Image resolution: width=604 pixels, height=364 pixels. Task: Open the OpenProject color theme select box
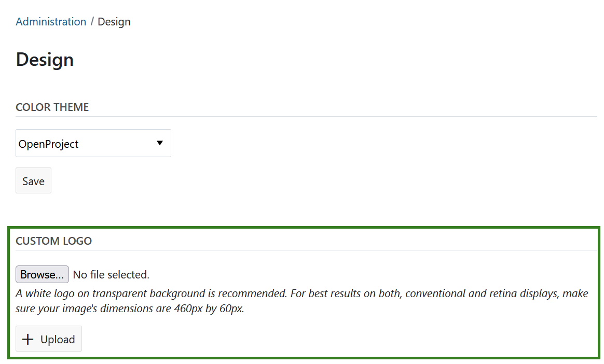[x=93, y=144]
